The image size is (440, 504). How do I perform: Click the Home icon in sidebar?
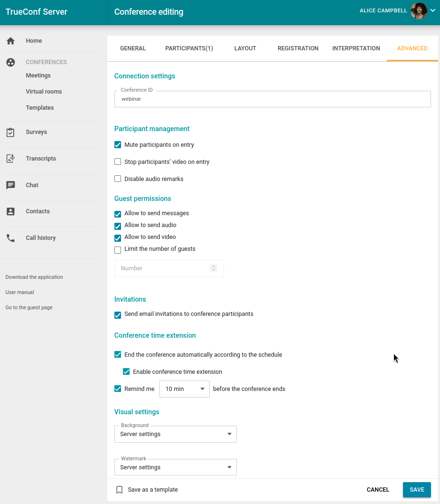coord(10,41)
